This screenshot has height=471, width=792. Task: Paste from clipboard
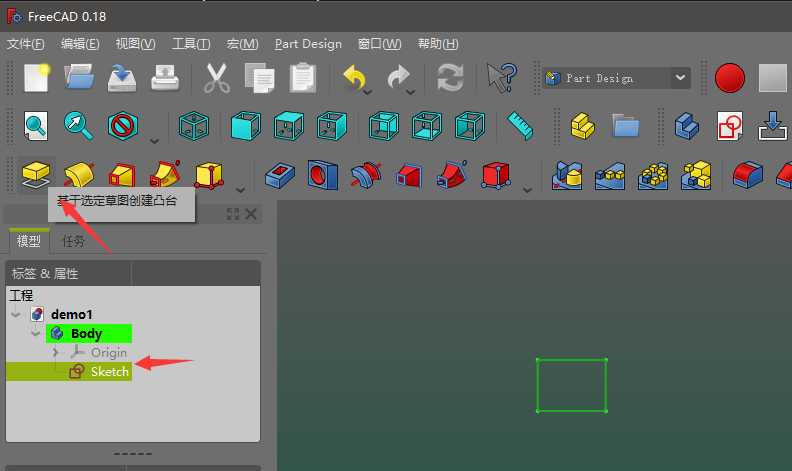point(303,78)
